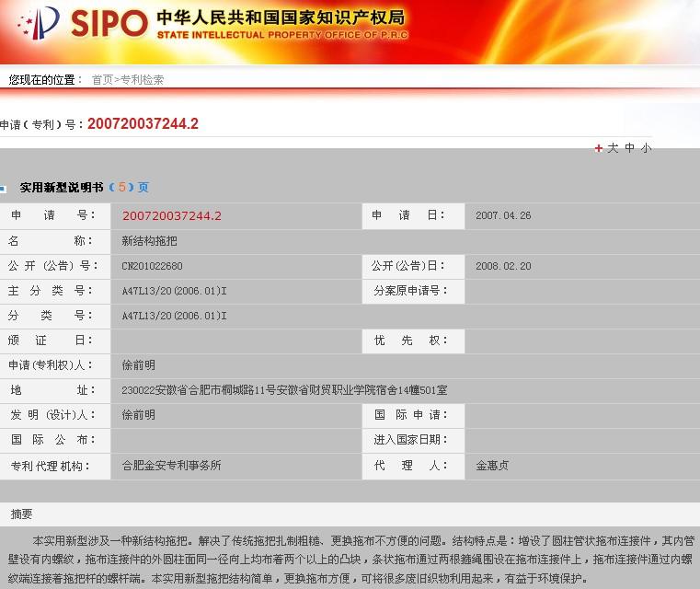
Task: Click the patent name 新结构拖把
Action: point(149,241)
